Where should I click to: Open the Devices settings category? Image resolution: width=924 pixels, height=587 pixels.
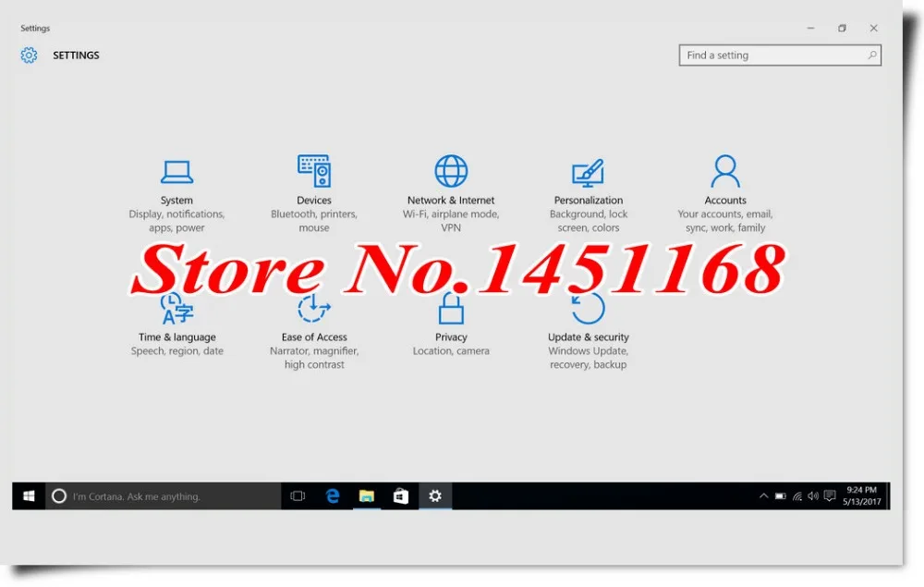tap(314, 196)
